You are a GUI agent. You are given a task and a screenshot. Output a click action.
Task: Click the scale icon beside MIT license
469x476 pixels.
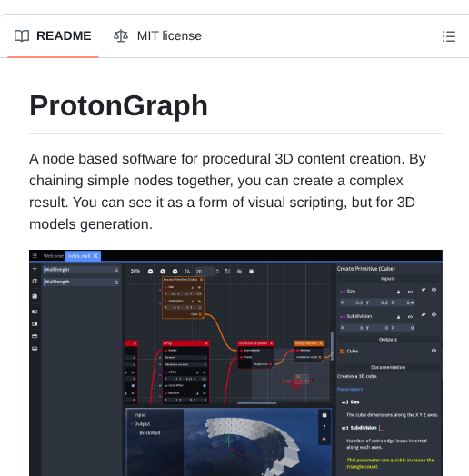tap(121, 36)
